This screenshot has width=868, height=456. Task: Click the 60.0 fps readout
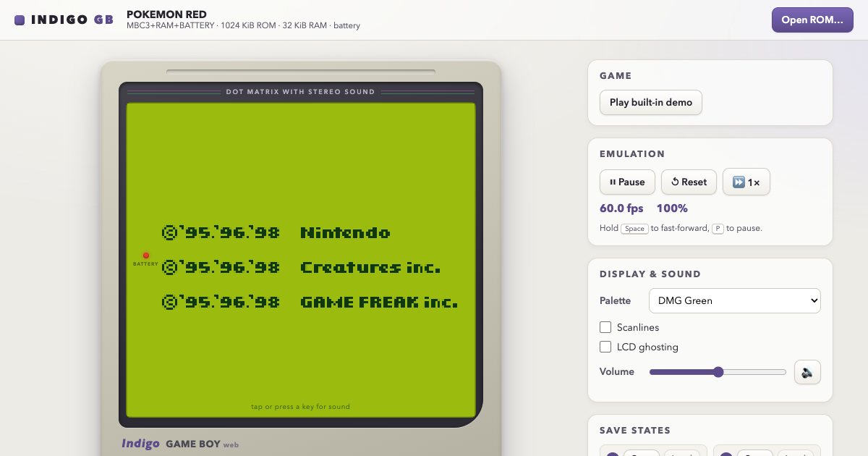click(x=621, y=208)
